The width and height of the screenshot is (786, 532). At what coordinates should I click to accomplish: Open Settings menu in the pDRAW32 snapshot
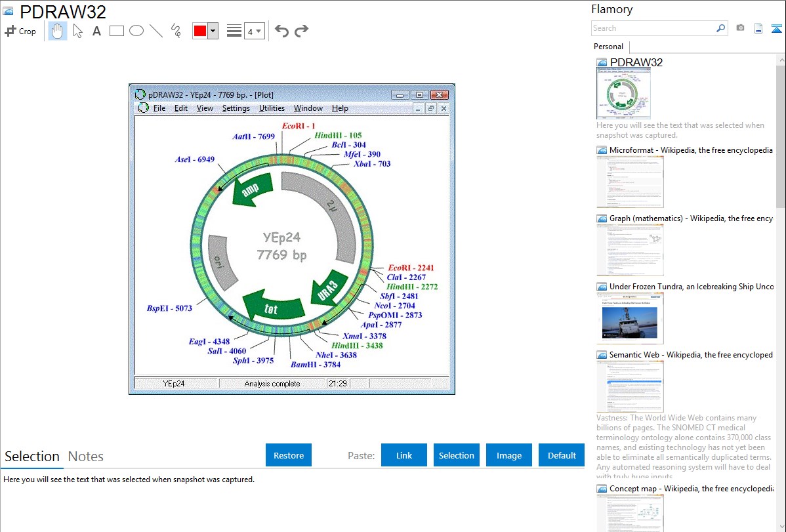tap(236, 108)
